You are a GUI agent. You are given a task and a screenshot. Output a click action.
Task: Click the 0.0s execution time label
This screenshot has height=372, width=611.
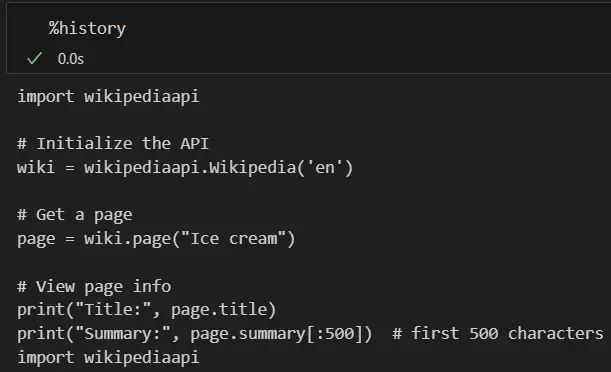click(x=71, y=59)
